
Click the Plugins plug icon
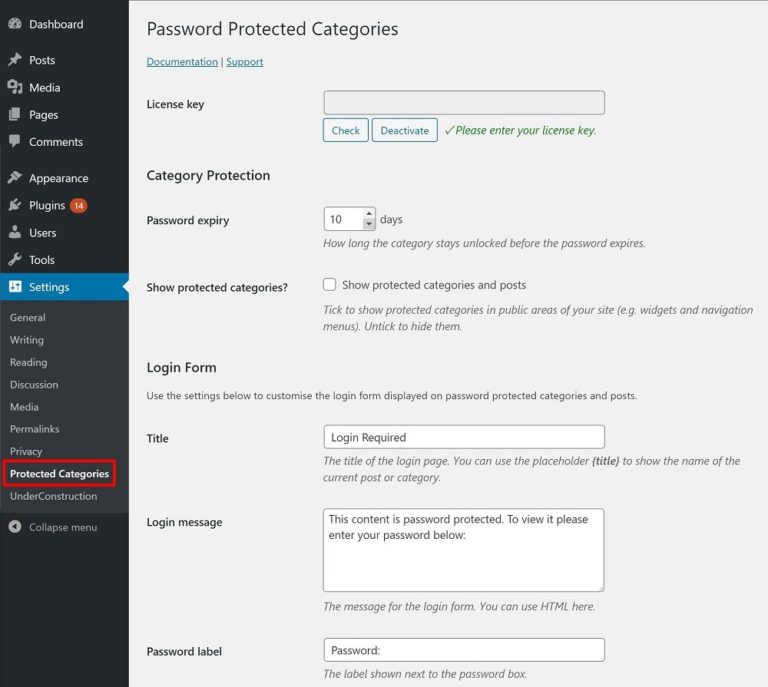pos(15,205)
